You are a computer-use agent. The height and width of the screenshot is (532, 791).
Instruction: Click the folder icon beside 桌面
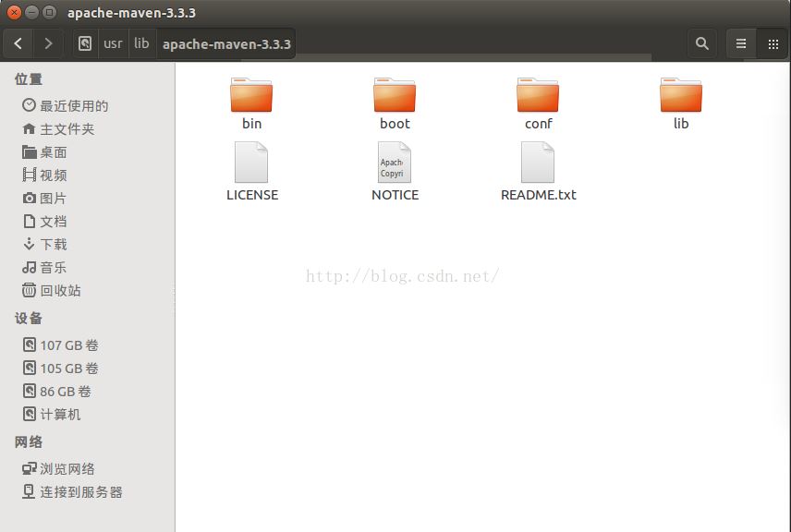coord(30,151)
